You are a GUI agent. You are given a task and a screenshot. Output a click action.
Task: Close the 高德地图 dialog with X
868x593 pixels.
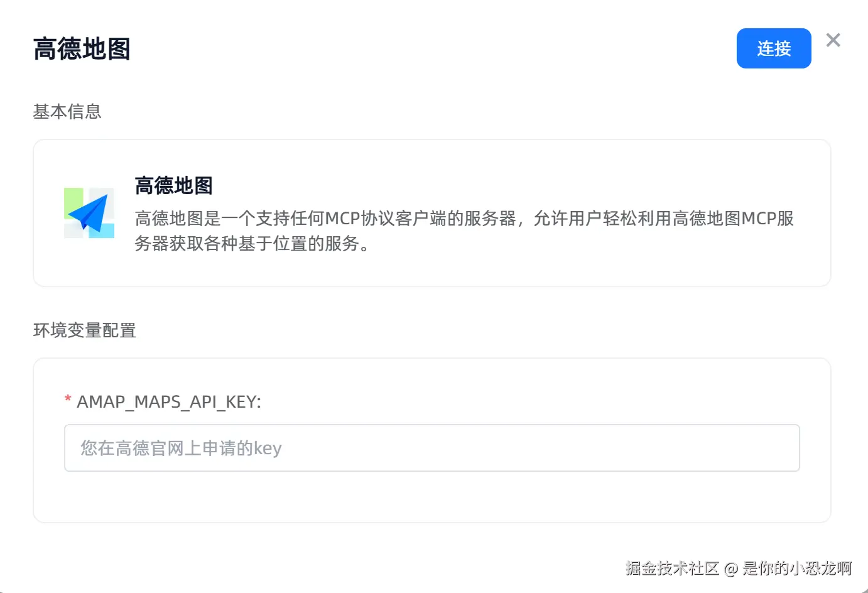pos(833,40)
